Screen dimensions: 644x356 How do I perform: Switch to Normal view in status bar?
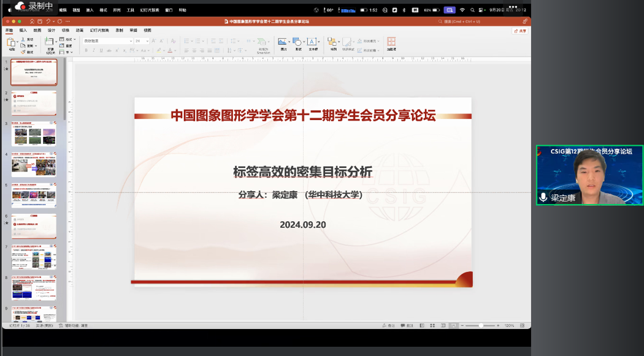(422, 325)
